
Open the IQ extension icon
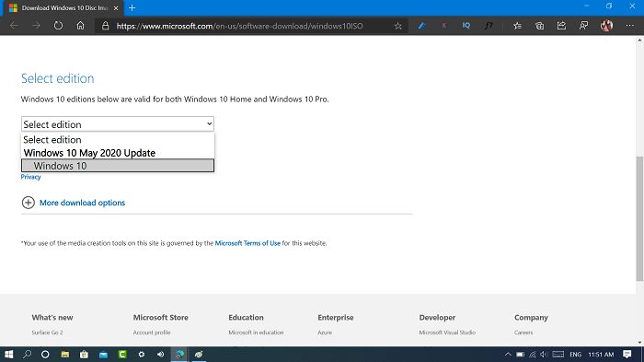coord(466,26)
